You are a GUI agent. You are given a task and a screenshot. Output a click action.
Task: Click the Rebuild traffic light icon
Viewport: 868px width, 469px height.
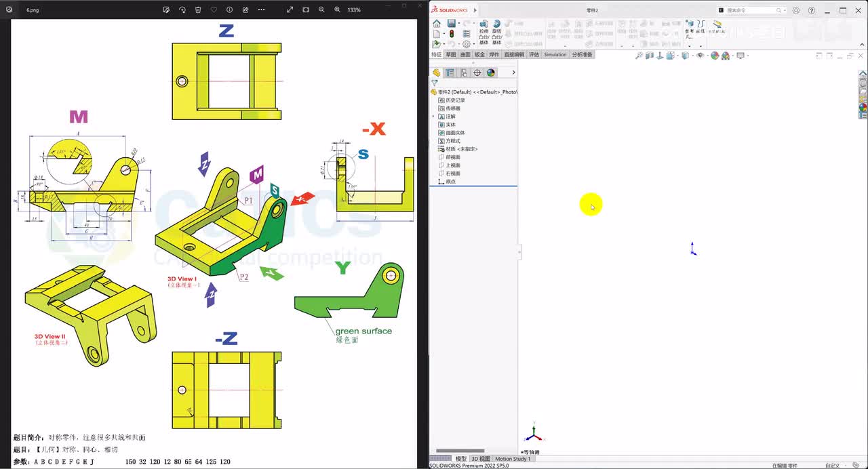pos(452,33)
